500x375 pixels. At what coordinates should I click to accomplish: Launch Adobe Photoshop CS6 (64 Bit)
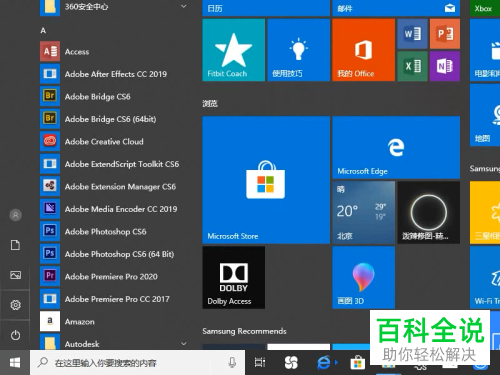pyautogui.click(x=115, y=254)
